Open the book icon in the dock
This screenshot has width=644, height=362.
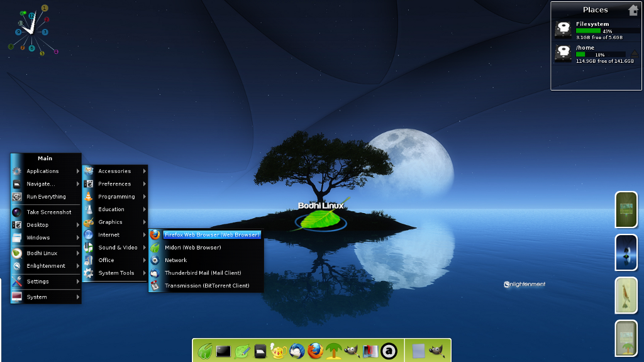[370, 351]
